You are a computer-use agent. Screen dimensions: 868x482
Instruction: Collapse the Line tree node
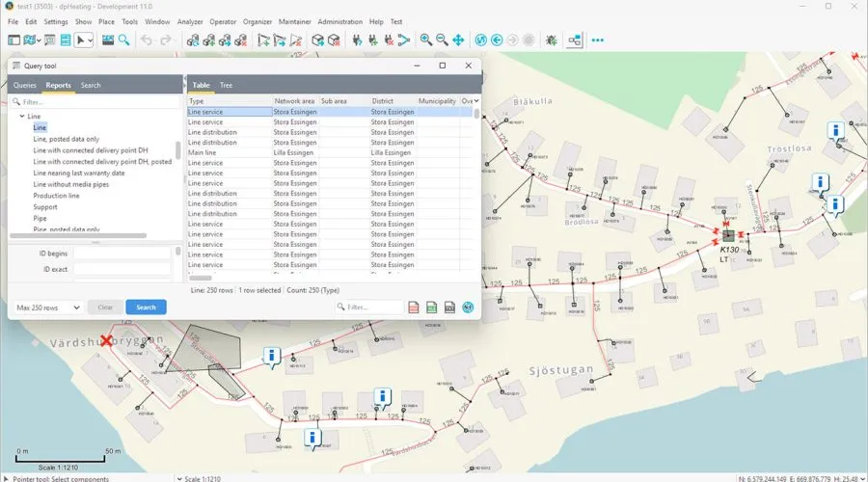pyautogui.click(x=22, y=116)
